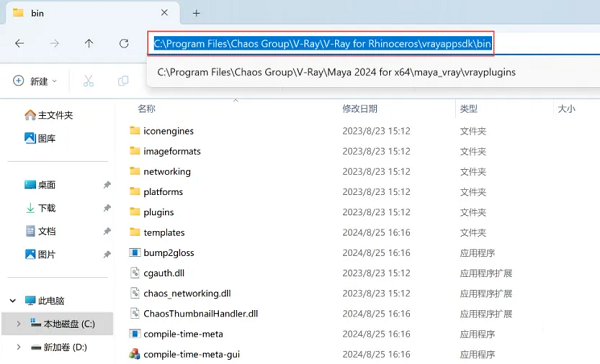This screenshot has width=600, height=364.
Task: Click cgauth.dll type "应用程序扩展"
Action: tap(486, 273)
